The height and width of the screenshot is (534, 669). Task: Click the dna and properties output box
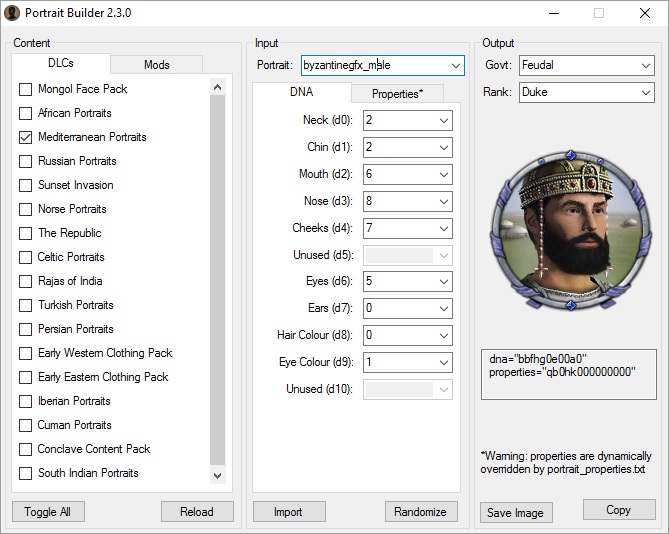pos(569,374)
